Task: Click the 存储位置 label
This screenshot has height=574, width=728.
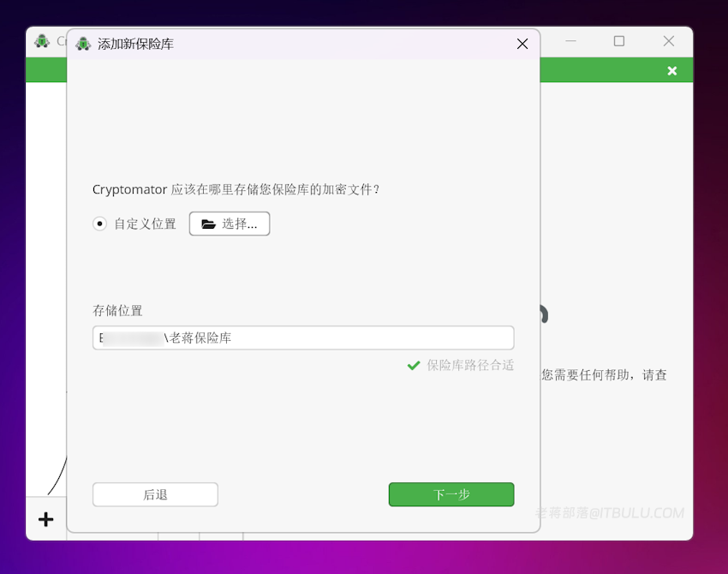Action: pos(117,311)
